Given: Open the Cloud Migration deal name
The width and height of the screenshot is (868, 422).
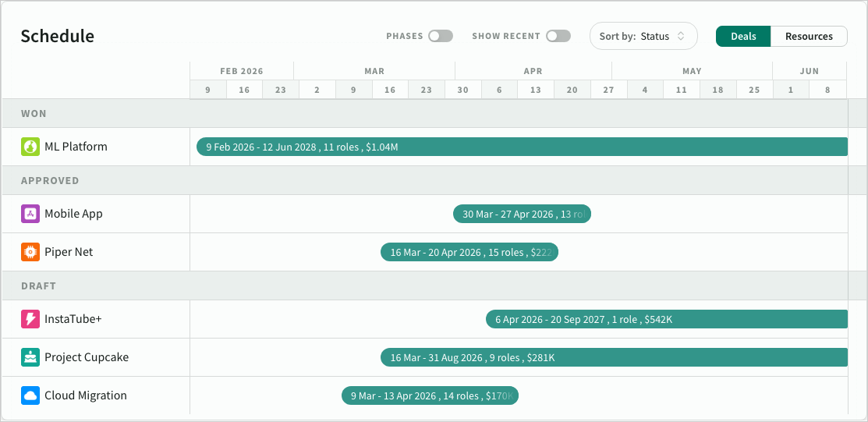Looking at the screenshot, I should (85, 395).
